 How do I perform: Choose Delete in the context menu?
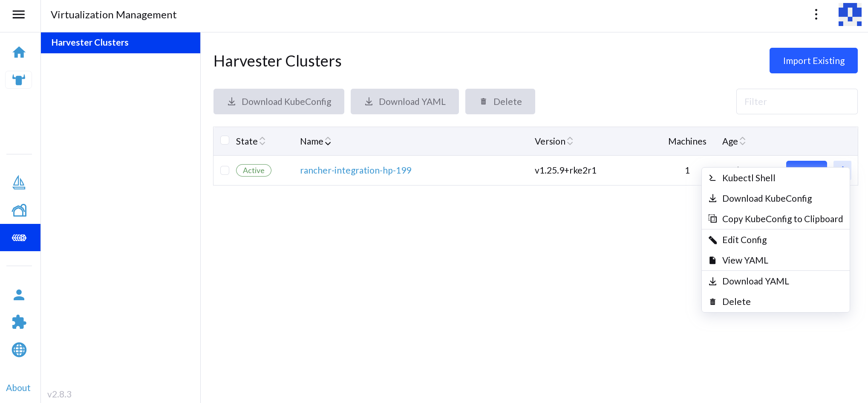coord(776,302)
